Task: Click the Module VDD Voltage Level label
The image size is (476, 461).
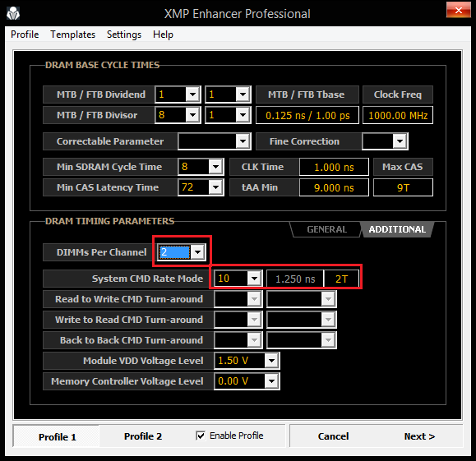Action: tap(143, 361)
